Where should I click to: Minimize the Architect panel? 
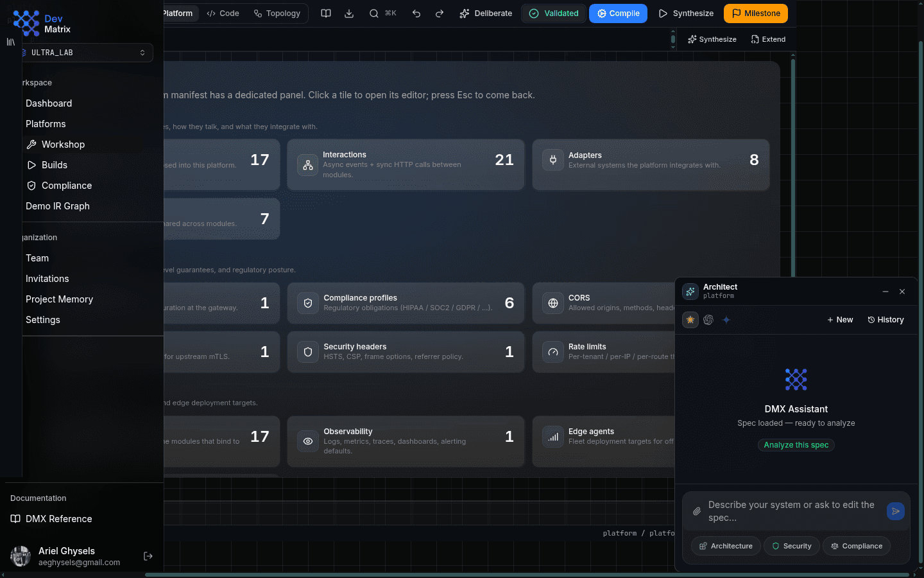(886, 292)
